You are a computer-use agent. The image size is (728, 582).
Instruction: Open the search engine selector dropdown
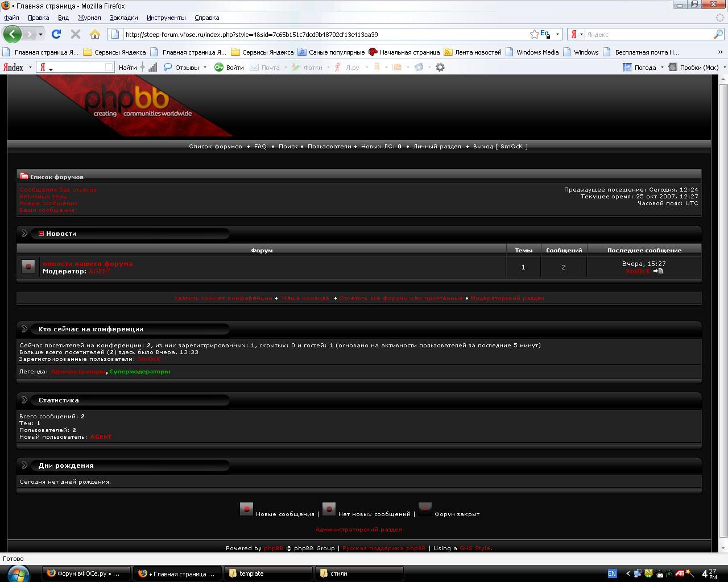point(576,34)
